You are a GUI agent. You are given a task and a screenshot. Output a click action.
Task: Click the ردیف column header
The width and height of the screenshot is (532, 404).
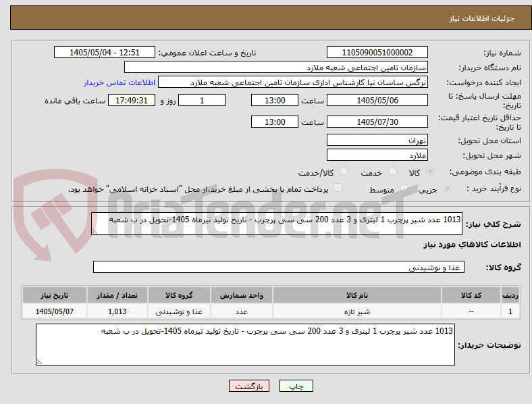pyautogui.click(x=510, y=295)
